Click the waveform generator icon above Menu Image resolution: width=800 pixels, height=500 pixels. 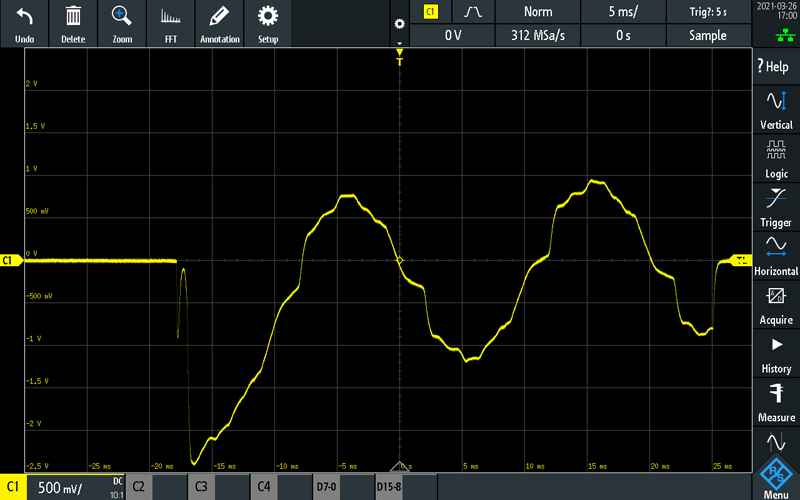click(776, 442)
